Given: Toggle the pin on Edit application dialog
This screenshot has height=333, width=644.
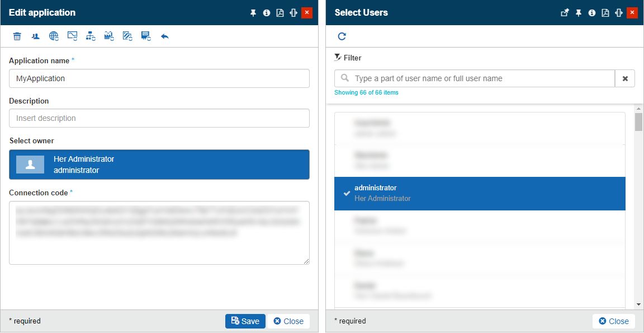Looking at the screenshot, I should pos(253,12).
